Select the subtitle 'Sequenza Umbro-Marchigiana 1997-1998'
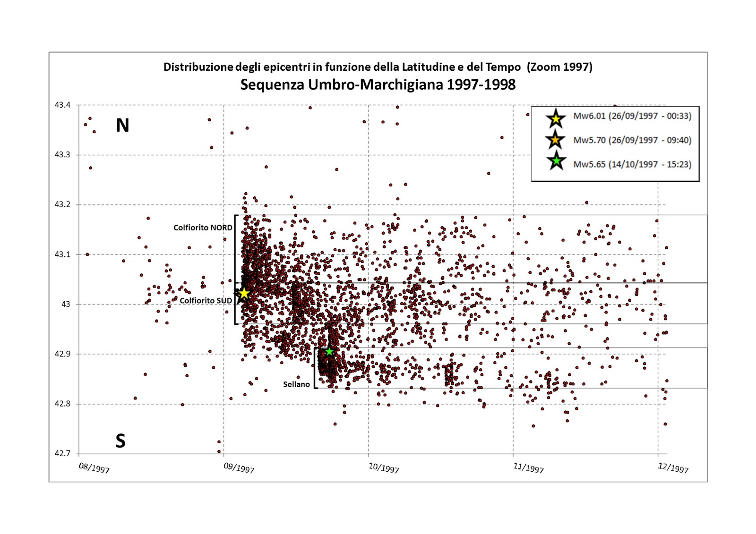756x534 pixels. tap(378, 85)
